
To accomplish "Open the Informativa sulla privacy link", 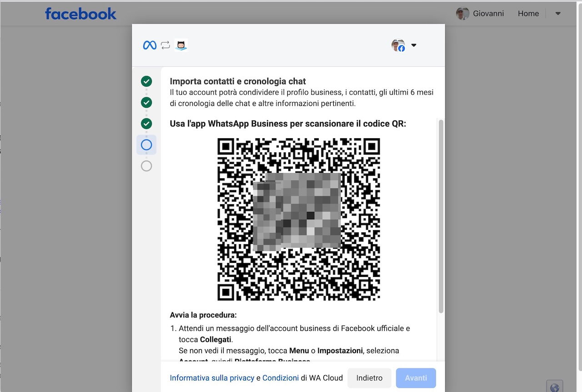I will pyautogui.click(x=212, y=378).
